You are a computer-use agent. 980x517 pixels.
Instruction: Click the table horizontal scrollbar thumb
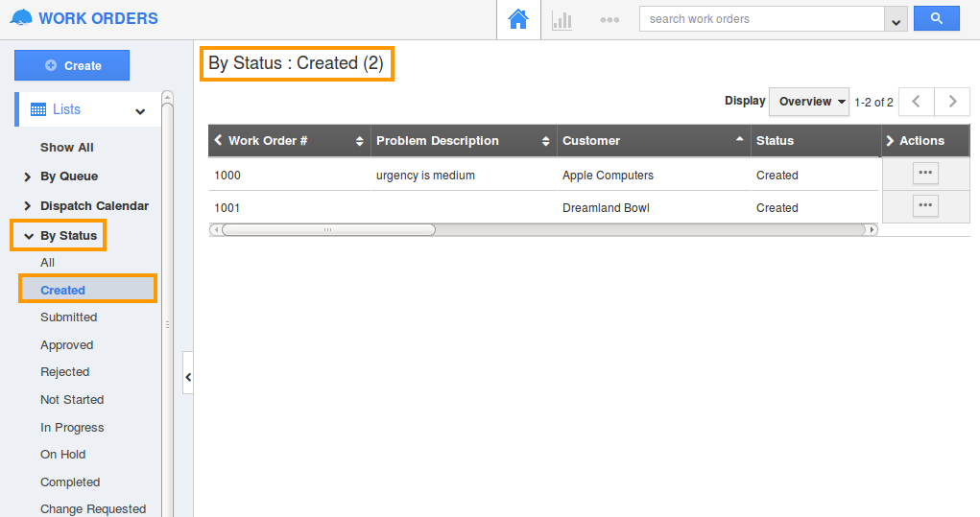click(x=328, y=230)
